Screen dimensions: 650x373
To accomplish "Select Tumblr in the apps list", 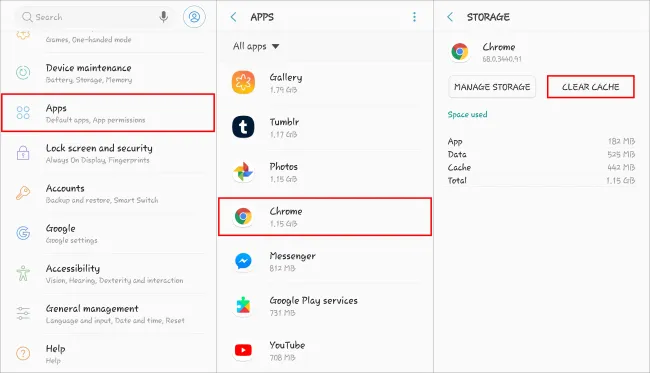I will coord(325,127).
